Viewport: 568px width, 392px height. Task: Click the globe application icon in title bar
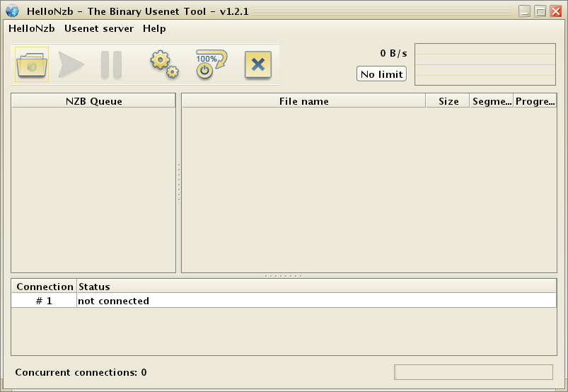(12, 11)
